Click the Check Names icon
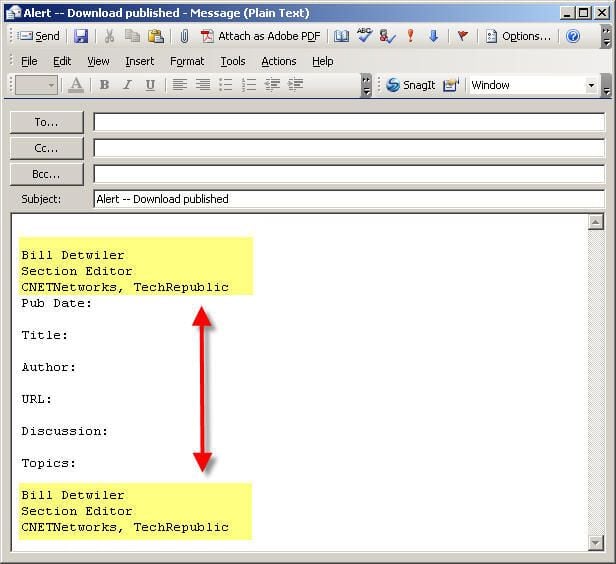616x564 pixels. tap(387, 36)
